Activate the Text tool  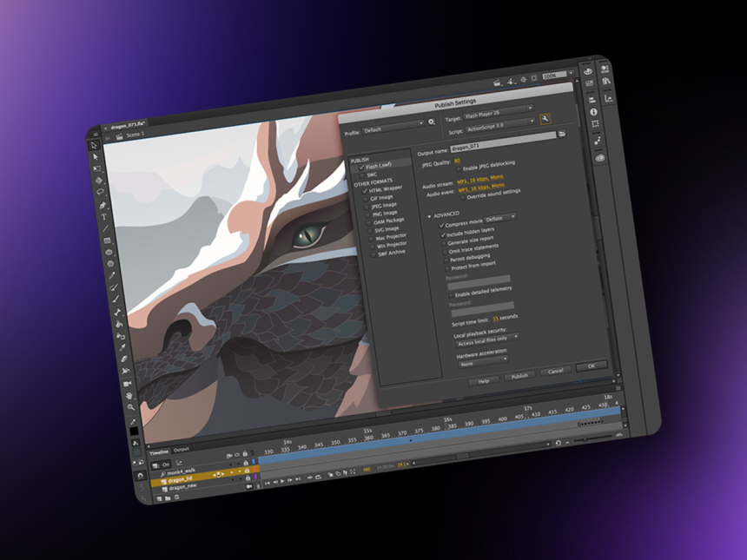point(102,216)
